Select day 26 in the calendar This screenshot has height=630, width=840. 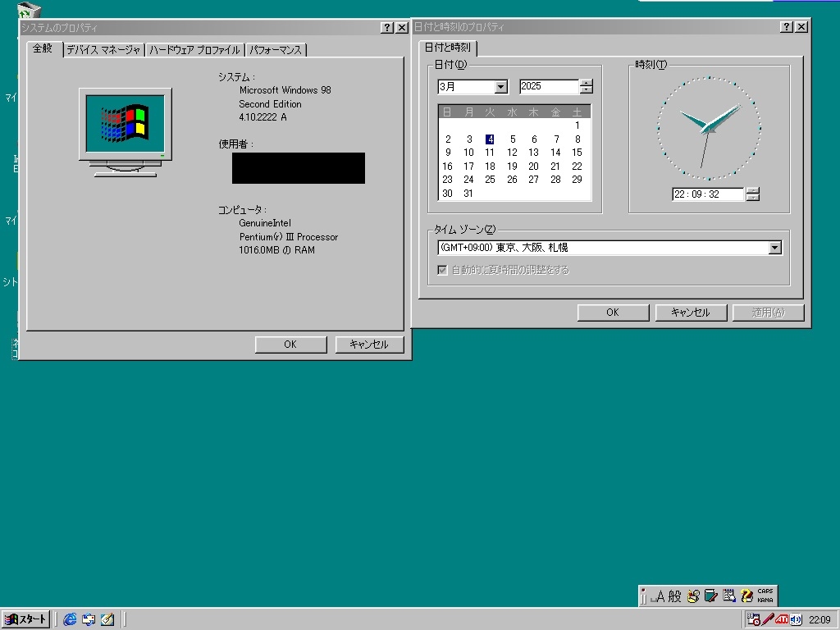point(512,180)
